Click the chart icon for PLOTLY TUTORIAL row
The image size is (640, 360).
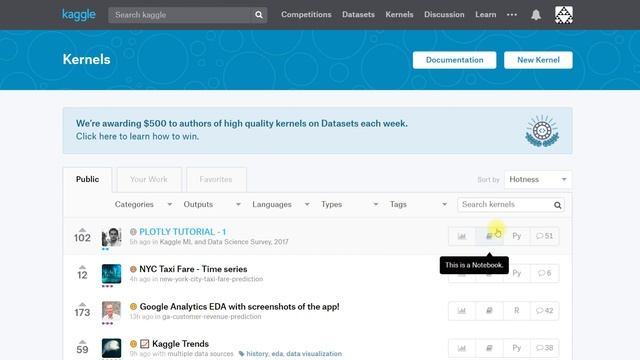(462, 236)
